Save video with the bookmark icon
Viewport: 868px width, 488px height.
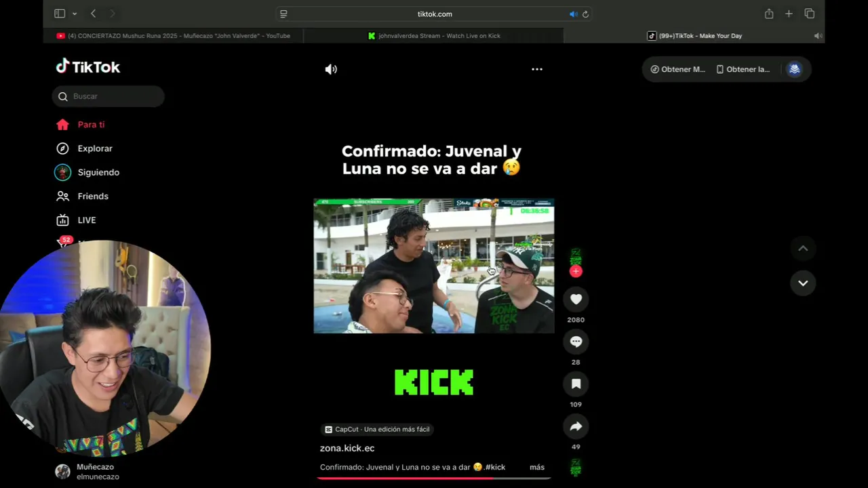pos(576,384)
